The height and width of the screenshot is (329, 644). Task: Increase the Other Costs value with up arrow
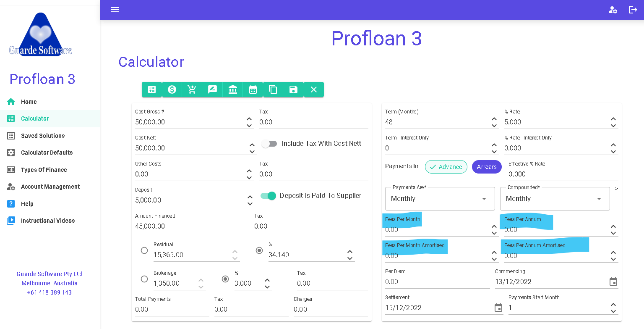click(249, 171)
